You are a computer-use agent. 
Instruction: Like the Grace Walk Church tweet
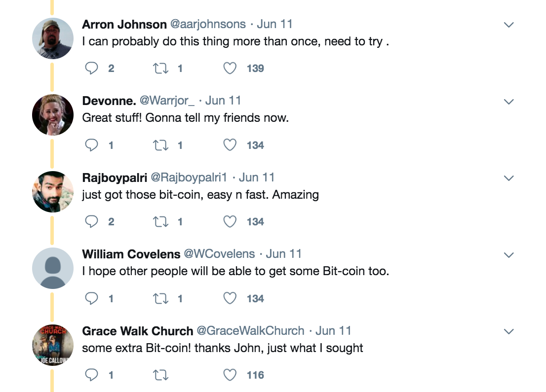pos(230,375)
